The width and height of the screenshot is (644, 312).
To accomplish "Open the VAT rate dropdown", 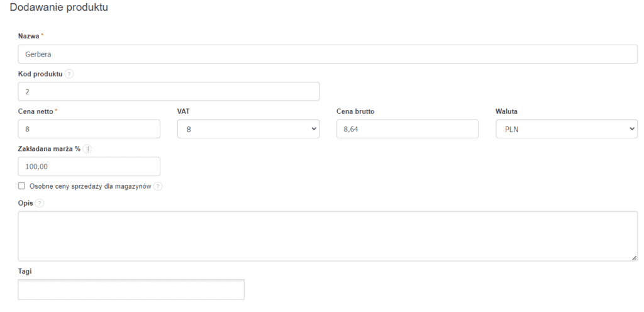I will point(248,129).
